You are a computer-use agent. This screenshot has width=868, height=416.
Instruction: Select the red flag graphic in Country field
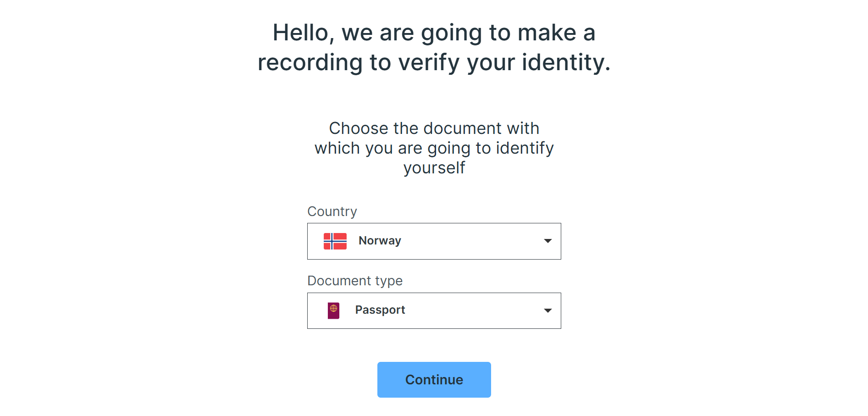click(x=334, y=240)
